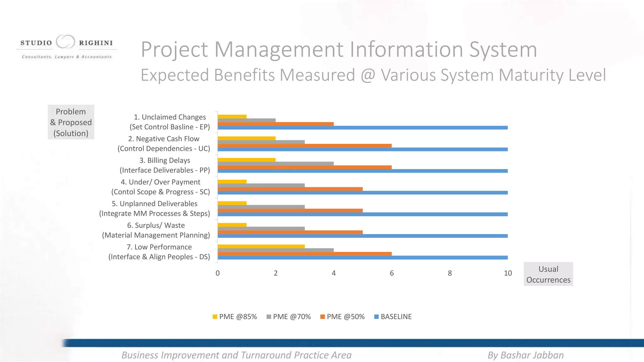The image size is (644, 362).
Task: Click the axis value '0'
Action: (x=218, y=273)
